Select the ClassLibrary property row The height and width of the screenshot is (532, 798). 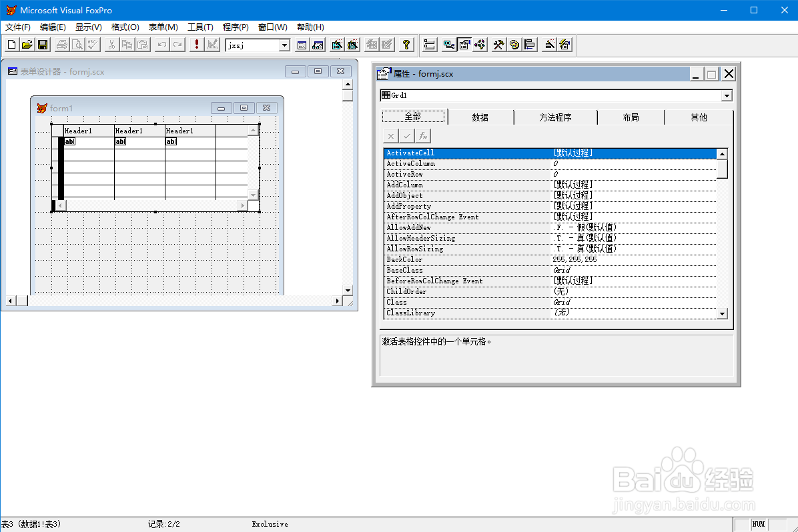(550, 313)
